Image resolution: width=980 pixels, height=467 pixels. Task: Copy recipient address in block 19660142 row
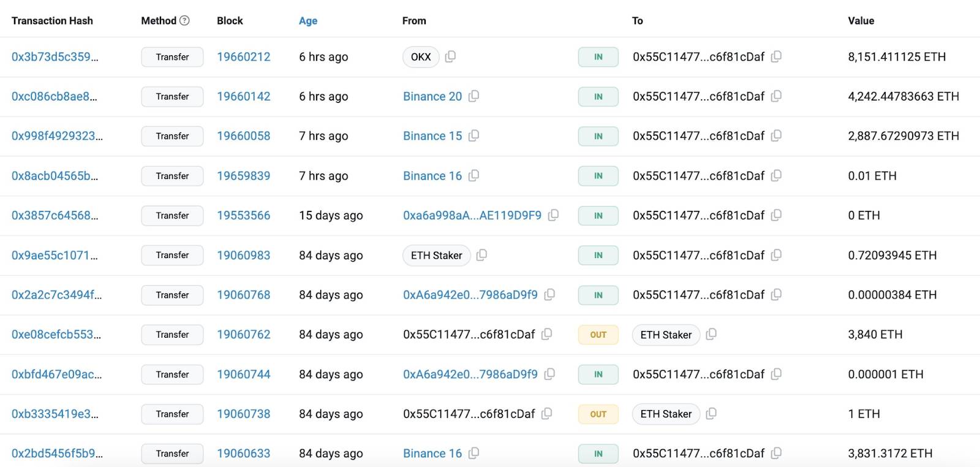click(776, 96)
